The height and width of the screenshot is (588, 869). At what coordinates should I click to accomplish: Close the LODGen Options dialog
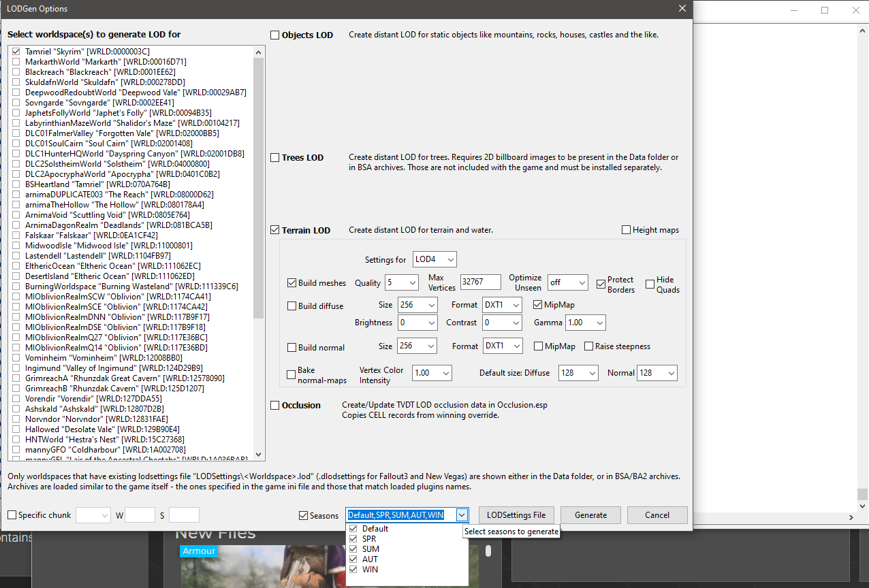coord(682,9)
